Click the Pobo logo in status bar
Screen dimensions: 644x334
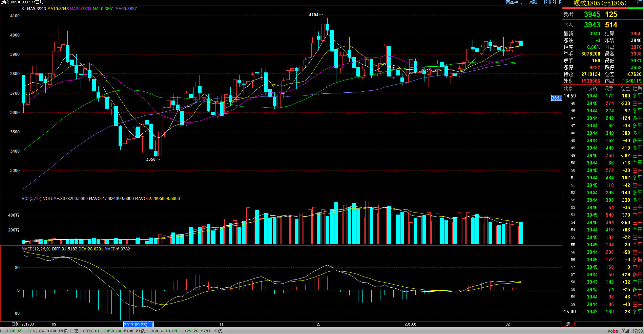point(612,331)
